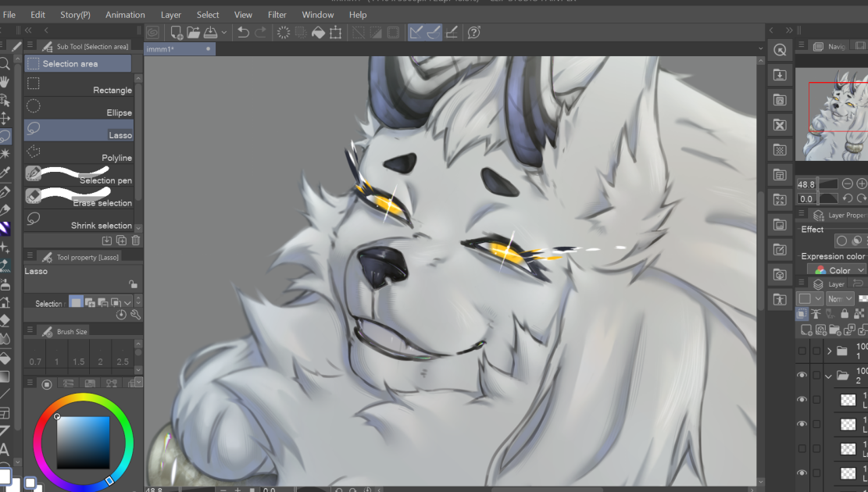Click the Fill bucket icon
The width and height of the screenshot is (868, 492).
point(318,33)
